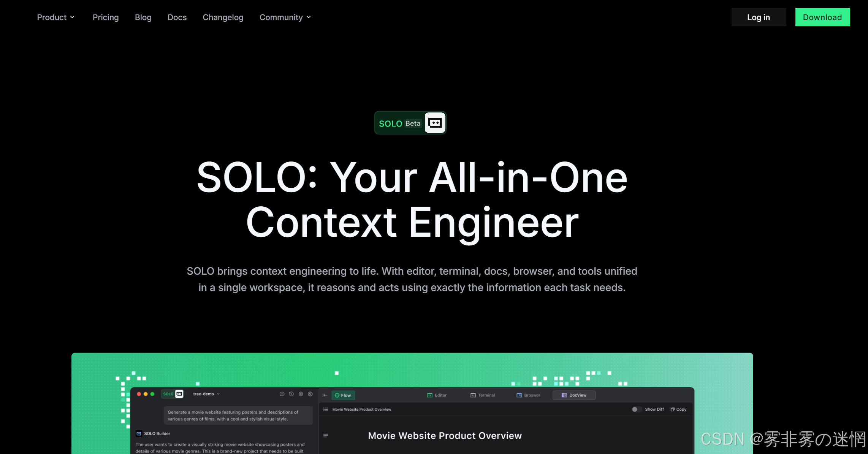Click the SOLO Builder agent icon

pos(139,433)
